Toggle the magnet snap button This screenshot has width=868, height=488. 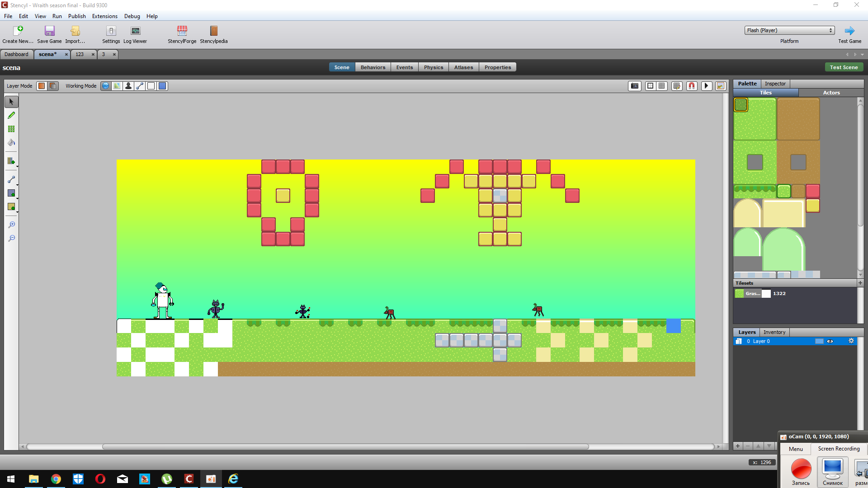(692, 86)
